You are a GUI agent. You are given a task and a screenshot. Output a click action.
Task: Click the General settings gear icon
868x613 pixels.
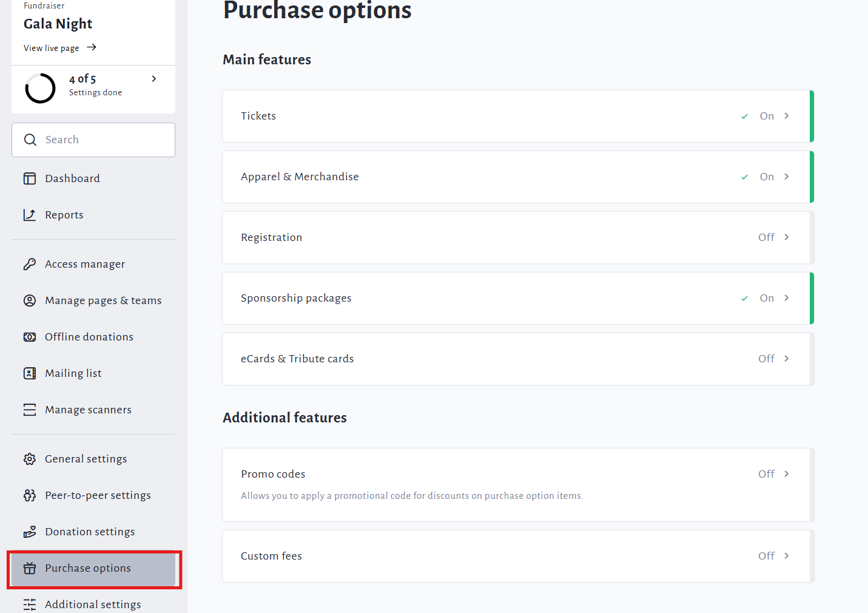tap(30, 459)
